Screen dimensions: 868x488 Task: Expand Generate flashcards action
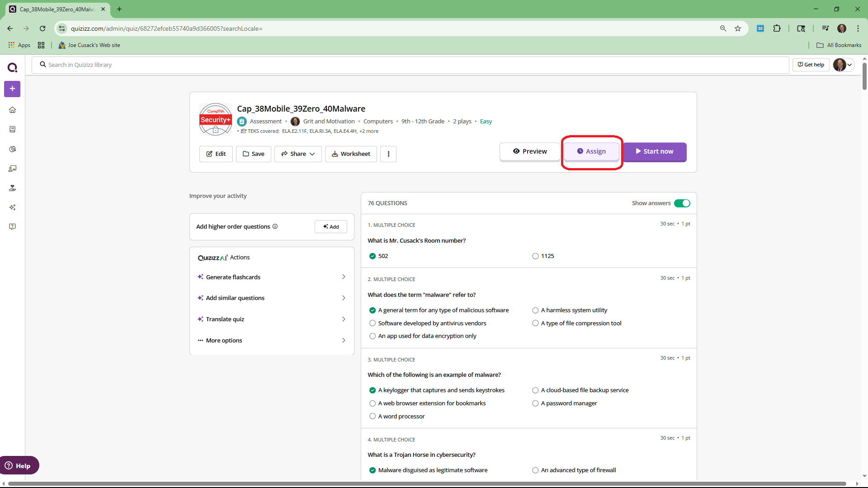point(271,277)
